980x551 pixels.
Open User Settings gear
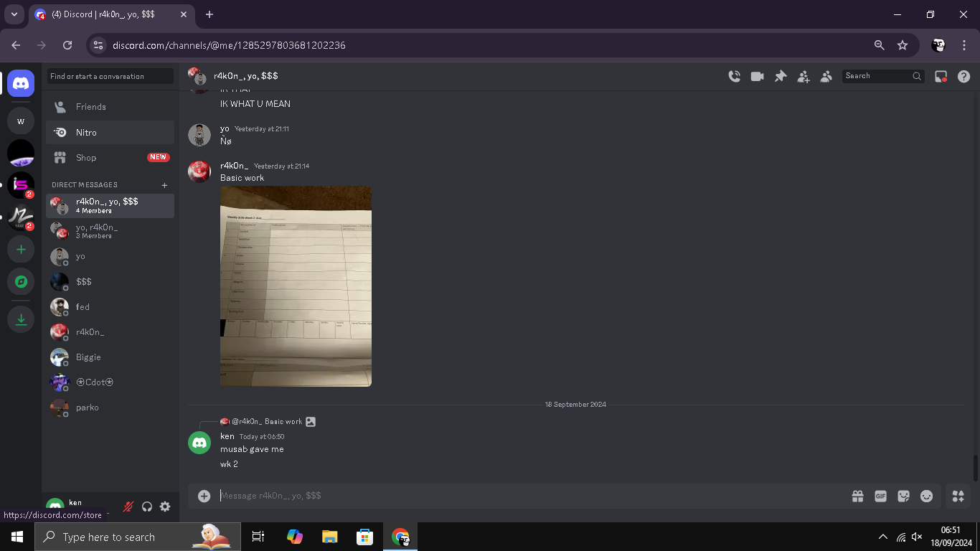coord(165,507)
